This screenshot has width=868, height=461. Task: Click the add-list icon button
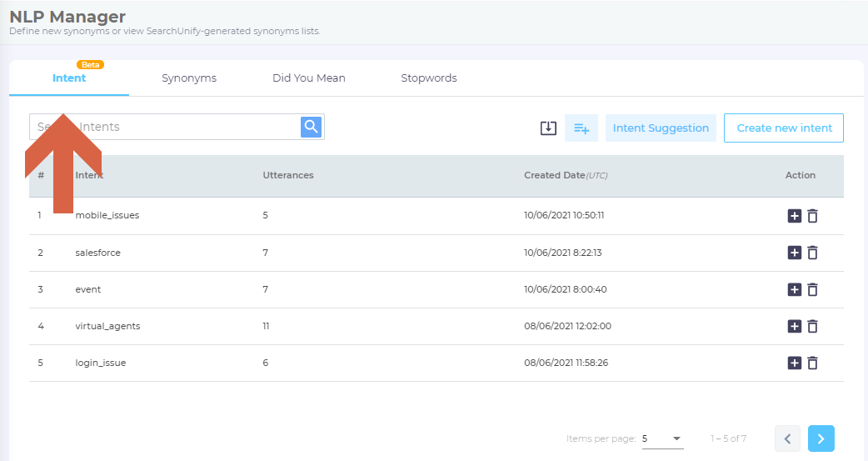581,128
